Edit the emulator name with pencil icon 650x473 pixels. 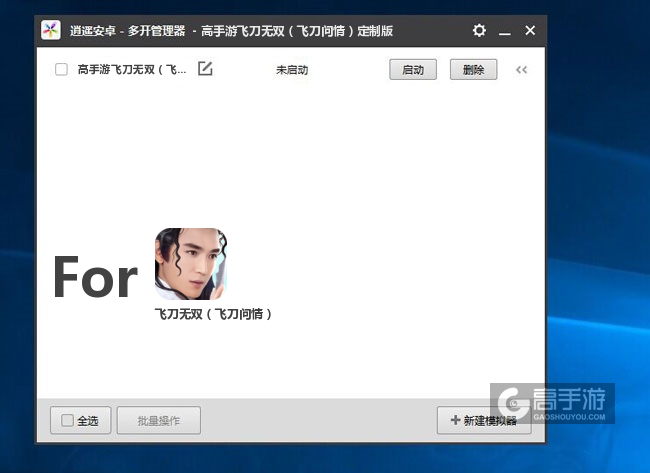pyautogui.click(x=205, y=68)
